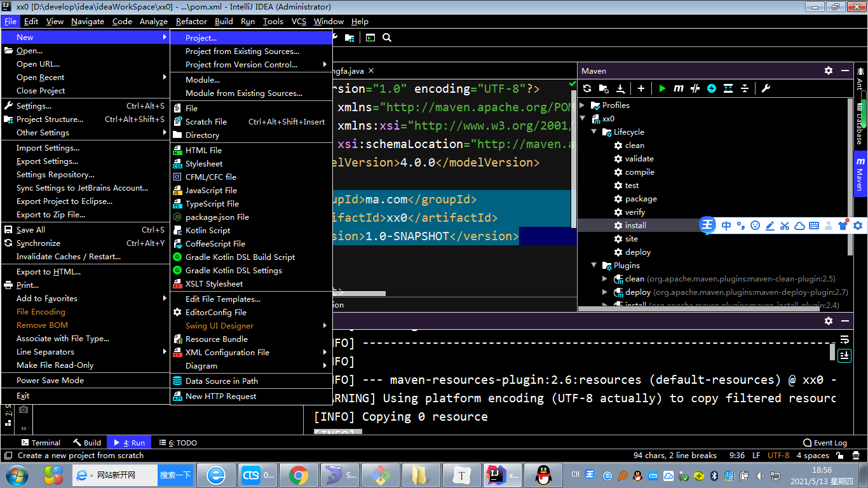Collapse the xx0 project node
This screenshot has width=868, height=488.
click(x=583, y=118)
